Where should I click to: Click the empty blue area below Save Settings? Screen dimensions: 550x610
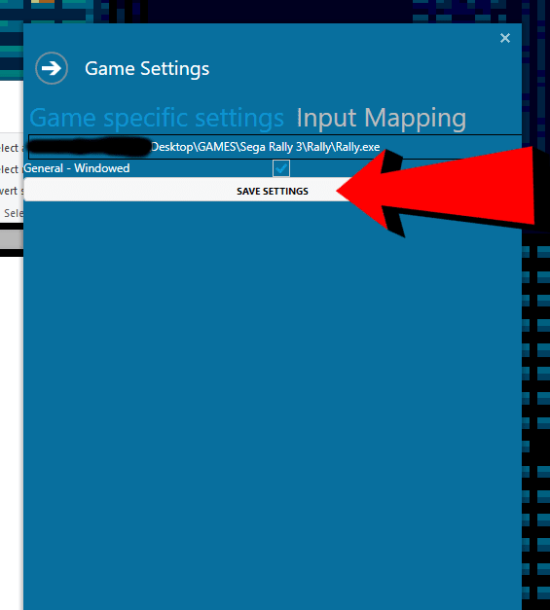tap(272, 405)
